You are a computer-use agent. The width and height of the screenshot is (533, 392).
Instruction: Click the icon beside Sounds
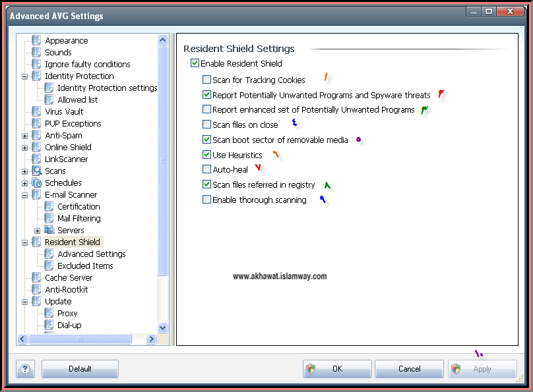pyautogui.click(x=36, y=52)
